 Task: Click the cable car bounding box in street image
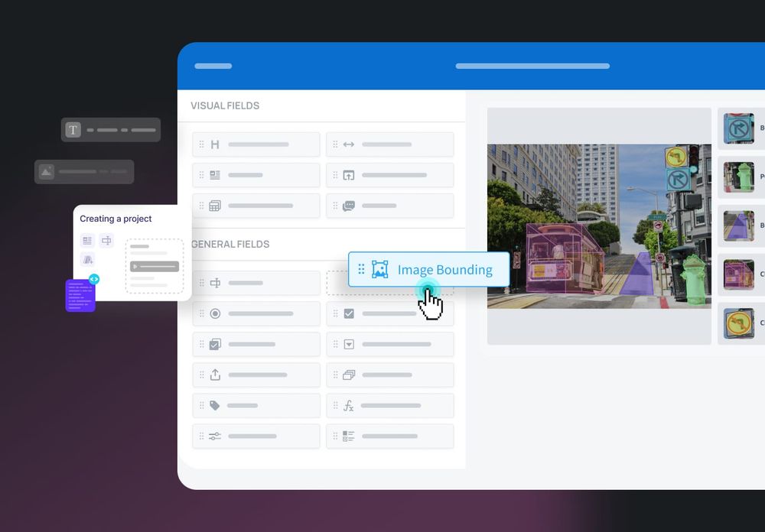pyautogui.click(x=565, y=258)
